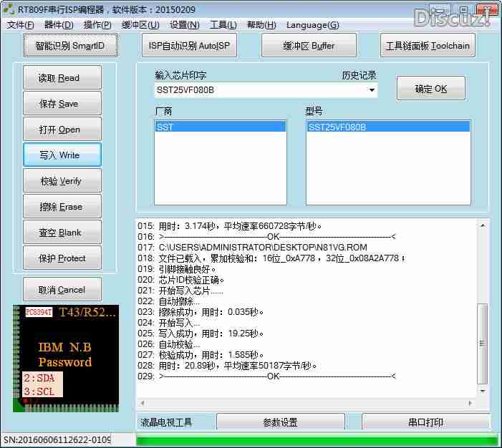The image size is (502, 448).
Task: Open the 帮助(H) menu
Action: click(x=261, y=25)
